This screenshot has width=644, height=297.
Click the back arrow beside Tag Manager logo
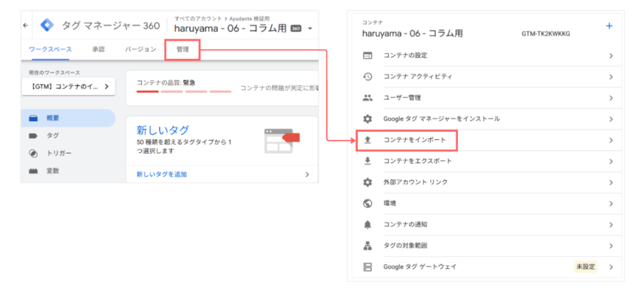25,26
